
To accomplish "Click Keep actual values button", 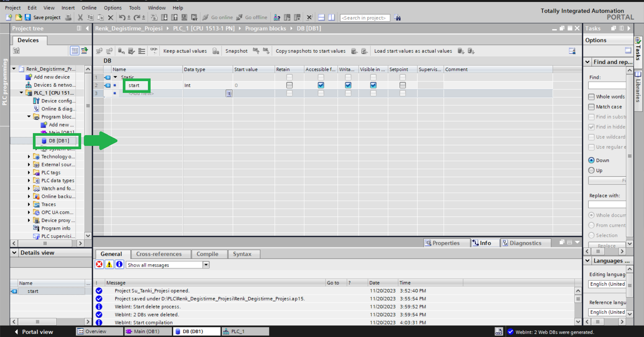I will [185, 51].
